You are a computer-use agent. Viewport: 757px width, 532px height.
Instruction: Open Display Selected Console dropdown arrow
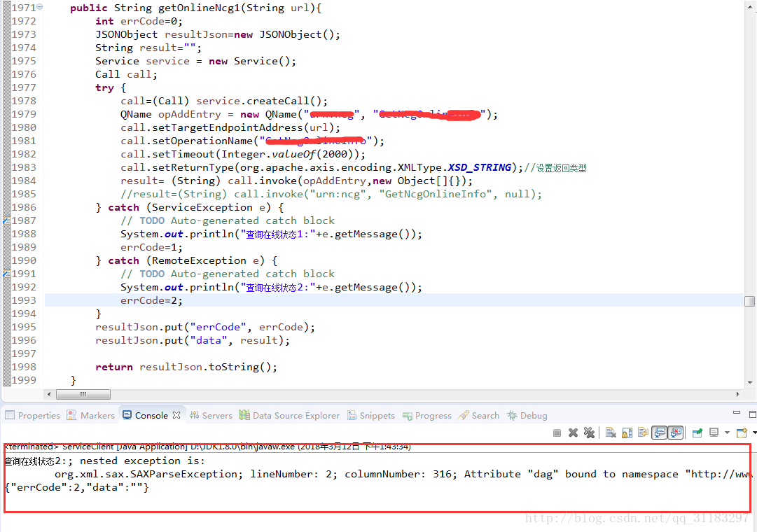(x=727, y=433)
